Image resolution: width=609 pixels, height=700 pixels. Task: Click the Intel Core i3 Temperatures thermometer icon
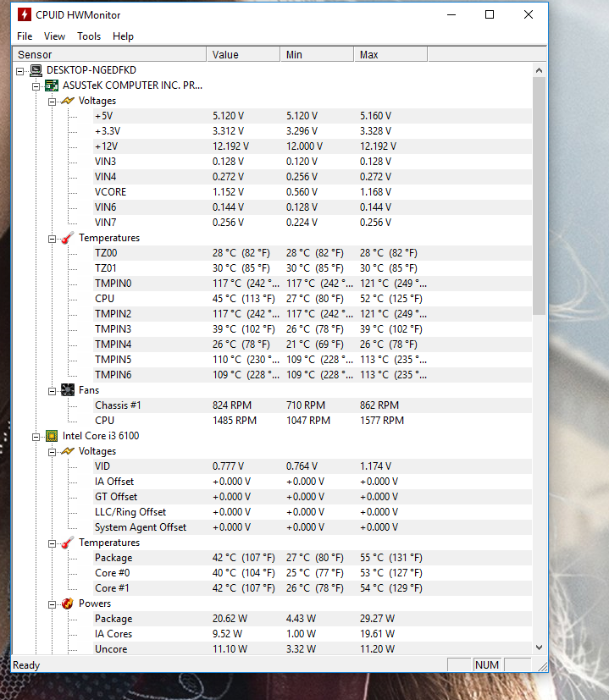pos(68,543)
